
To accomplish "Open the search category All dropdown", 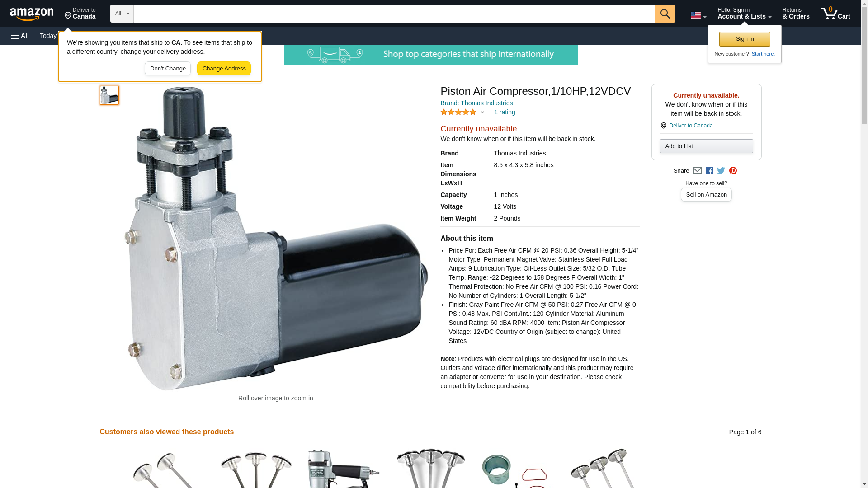I will (122, 14).
